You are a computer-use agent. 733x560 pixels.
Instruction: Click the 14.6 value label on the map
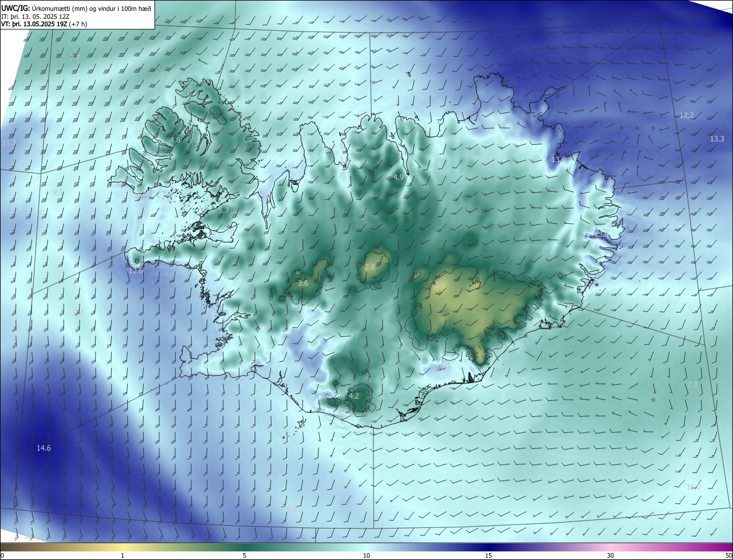pyautogui.click(x=44, y=448)
